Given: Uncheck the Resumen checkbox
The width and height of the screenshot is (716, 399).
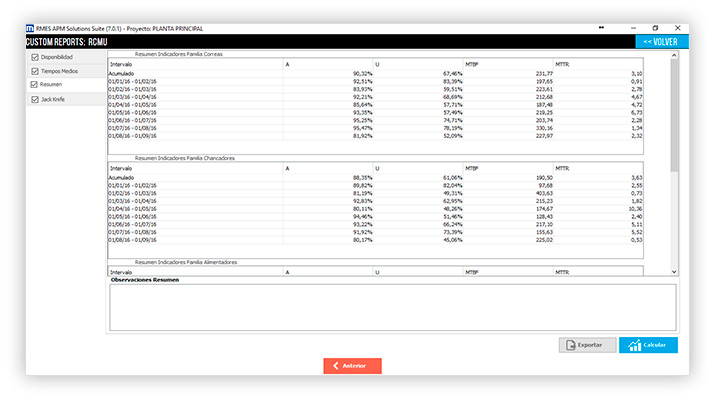Looking at the screenshot, I should click(x=34, y=84).
